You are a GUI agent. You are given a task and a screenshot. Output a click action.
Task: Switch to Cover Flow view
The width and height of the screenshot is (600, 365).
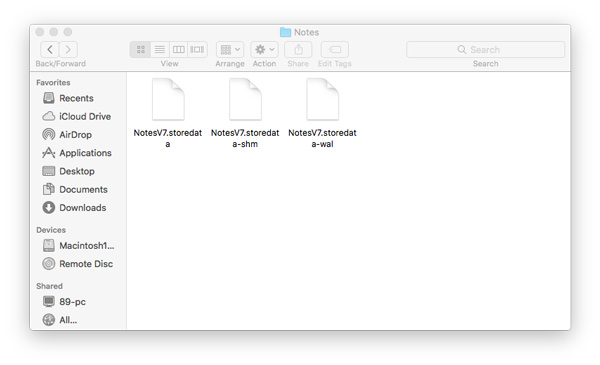[x=197, y=49]
